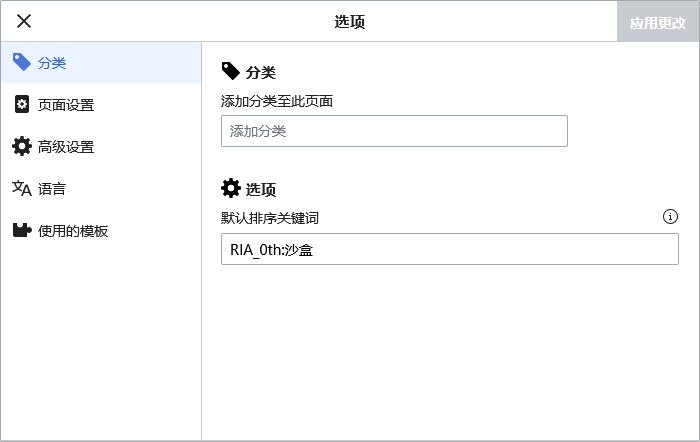Click the translate icon beside 语言
The image size is (700, 442).
pos(21,188)
